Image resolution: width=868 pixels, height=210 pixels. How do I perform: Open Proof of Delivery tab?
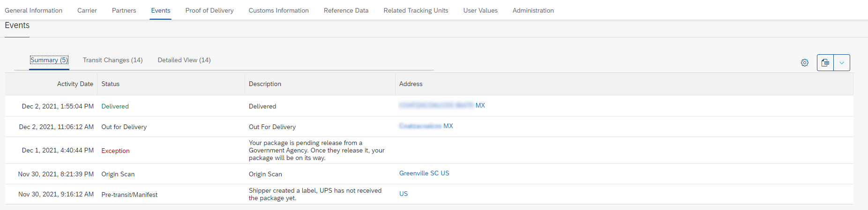click(210, 10)
